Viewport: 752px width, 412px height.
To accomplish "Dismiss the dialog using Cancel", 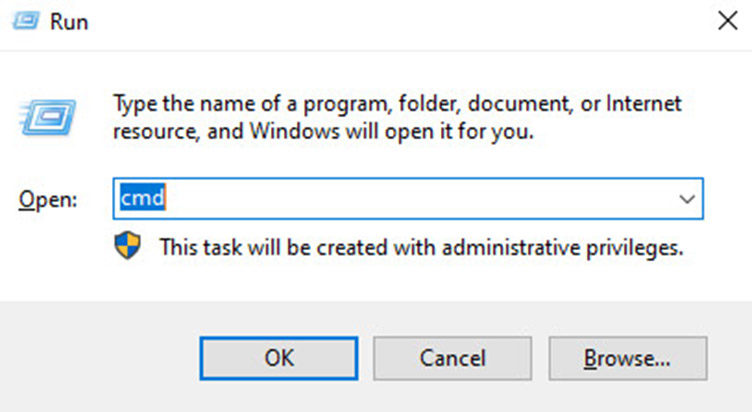I will coord(453,358).
